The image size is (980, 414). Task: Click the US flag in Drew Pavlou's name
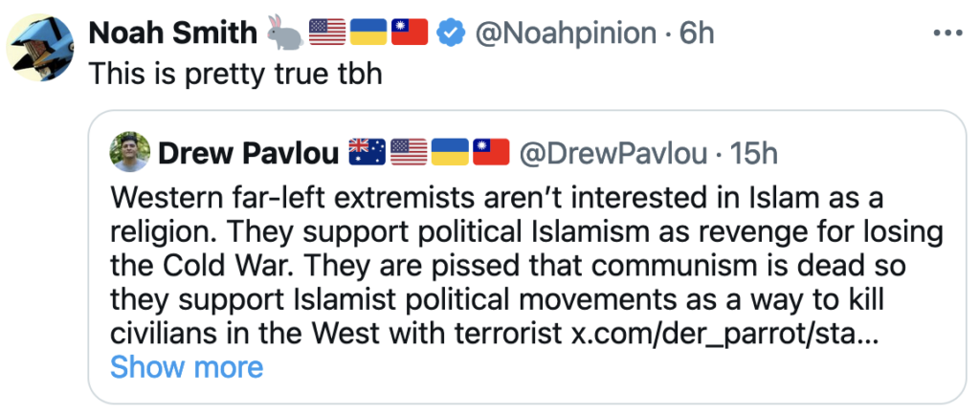click(409, 151)
